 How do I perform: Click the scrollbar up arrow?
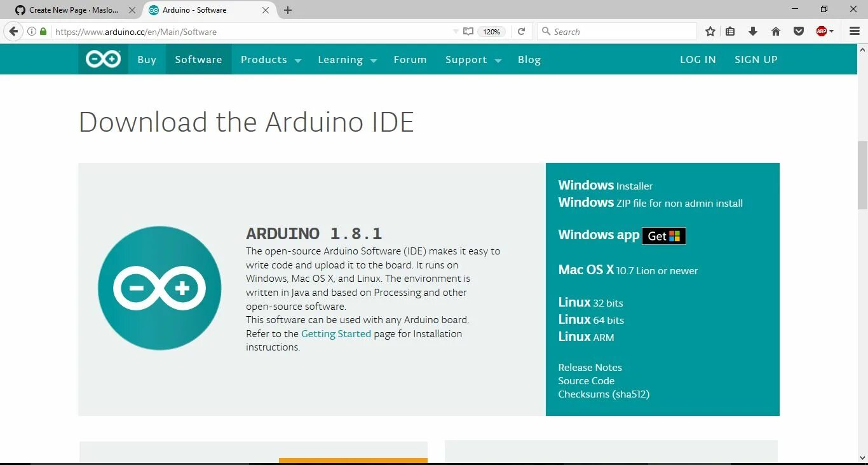(x=862, y=49)
